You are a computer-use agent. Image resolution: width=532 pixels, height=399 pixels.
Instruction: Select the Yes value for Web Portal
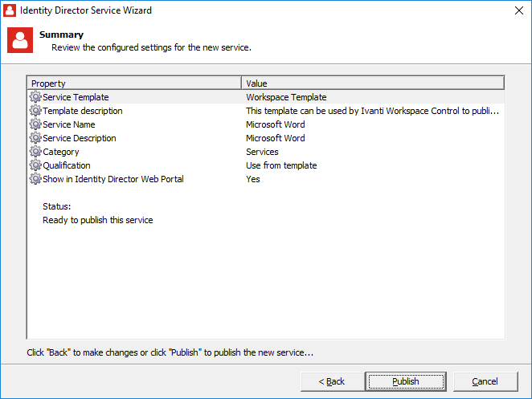[253, 179]
